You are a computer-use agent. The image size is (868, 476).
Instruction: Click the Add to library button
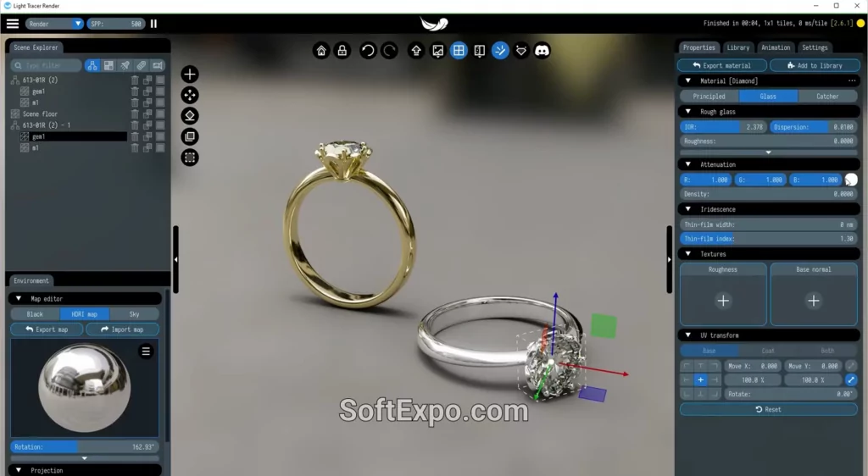[x=815, y=65]
